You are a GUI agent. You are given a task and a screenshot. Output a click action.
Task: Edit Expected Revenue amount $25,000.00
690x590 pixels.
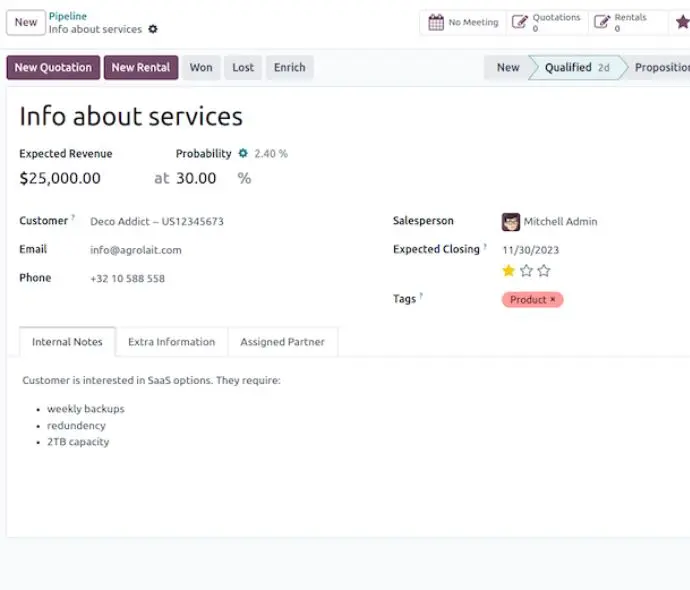pos(60,178)
